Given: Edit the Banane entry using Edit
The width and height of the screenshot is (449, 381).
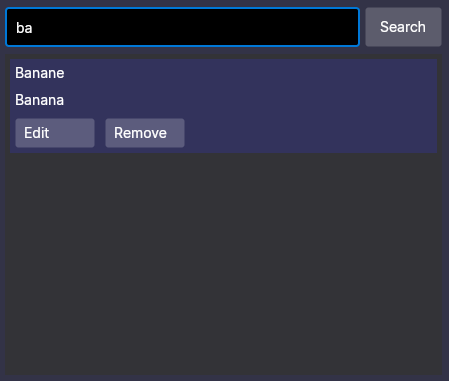Looking at the screenshot, I should pyautogui.click(x=55, y=133).
